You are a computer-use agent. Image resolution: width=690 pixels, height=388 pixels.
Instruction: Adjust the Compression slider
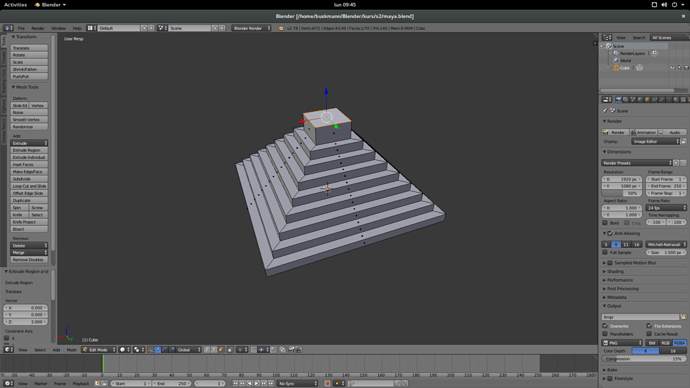click(x=644, y=359)
